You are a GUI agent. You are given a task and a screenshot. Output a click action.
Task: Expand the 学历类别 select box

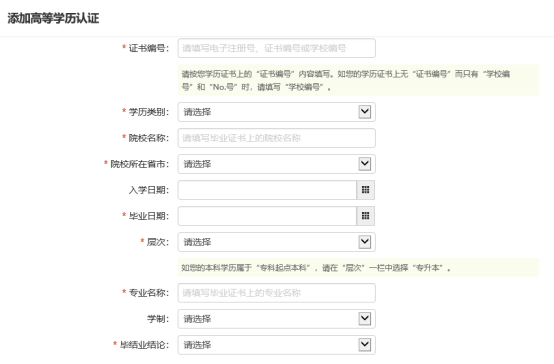tap(277, 112)
